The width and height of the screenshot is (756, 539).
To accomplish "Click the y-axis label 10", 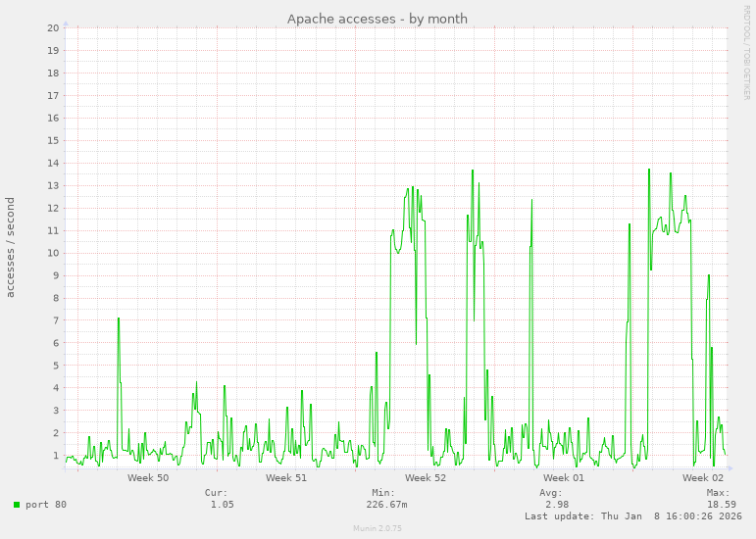I will 53,254.
